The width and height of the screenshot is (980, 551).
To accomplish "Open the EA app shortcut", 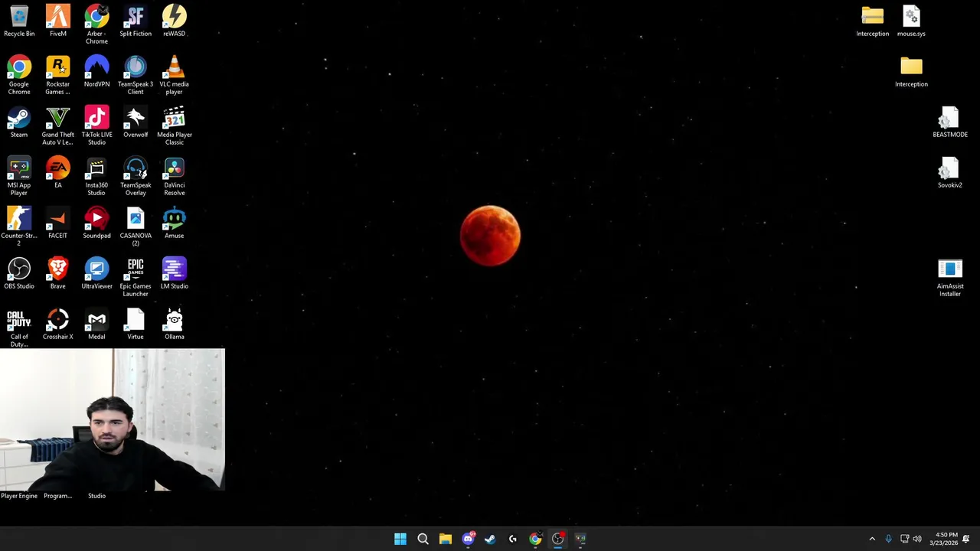I will (57, 172).
